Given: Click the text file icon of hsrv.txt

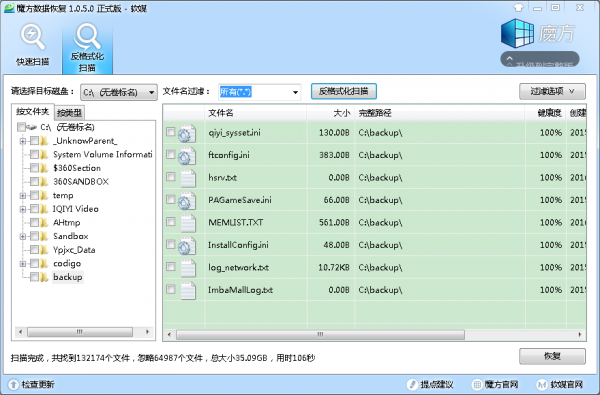Looking at the screenshot, I should [188, 178].
